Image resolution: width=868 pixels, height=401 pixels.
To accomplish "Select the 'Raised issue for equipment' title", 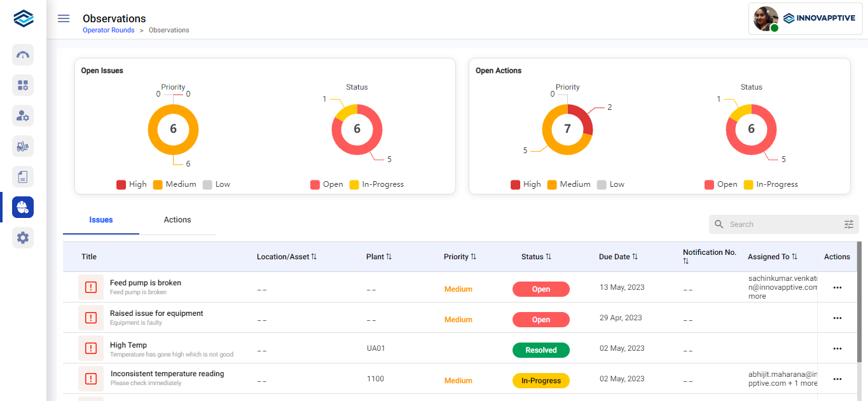I will coord(156,313).
